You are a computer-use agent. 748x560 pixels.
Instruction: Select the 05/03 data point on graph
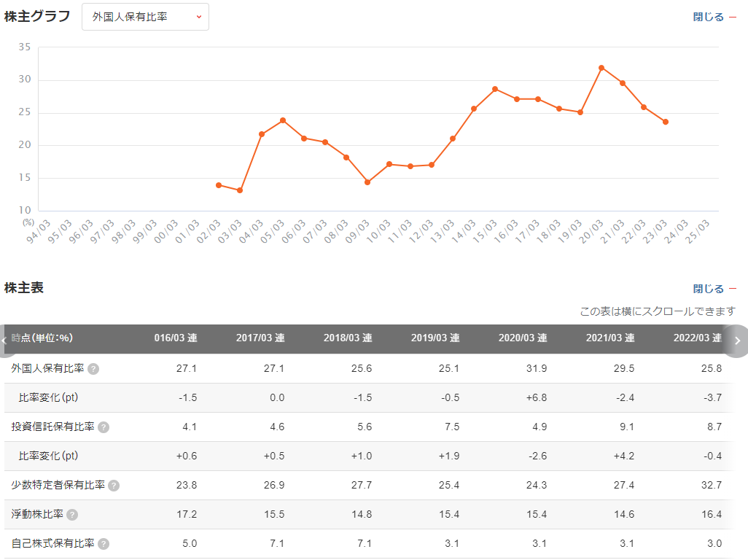point(283,120)
